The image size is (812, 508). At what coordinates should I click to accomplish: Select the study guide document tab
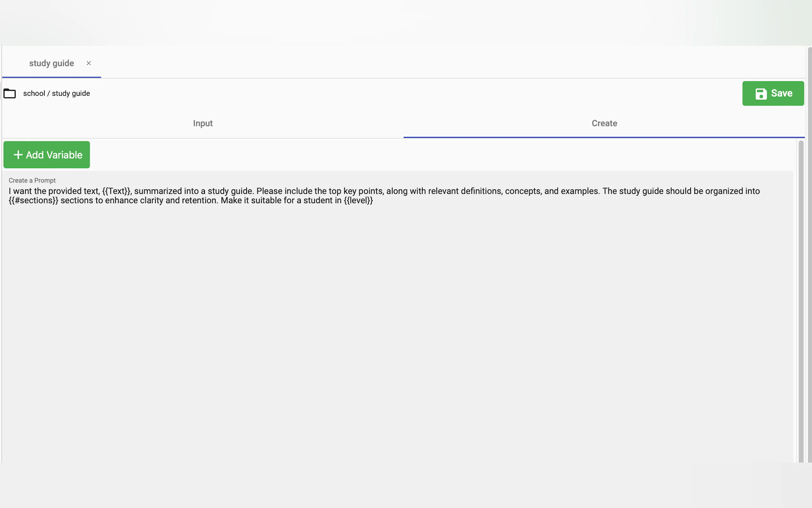51,63
